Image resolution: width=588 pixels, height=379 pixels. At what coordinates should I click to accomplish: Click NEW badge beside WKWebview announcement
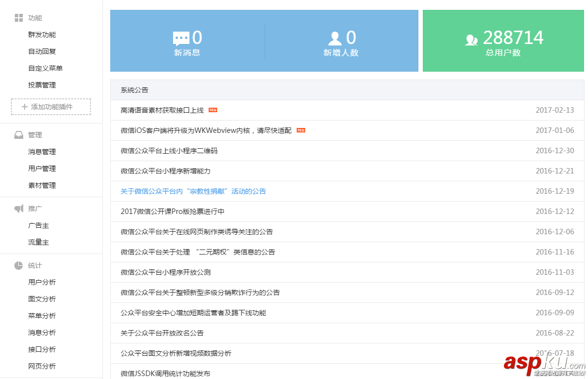pyautogui.click(x=301, y=130)
